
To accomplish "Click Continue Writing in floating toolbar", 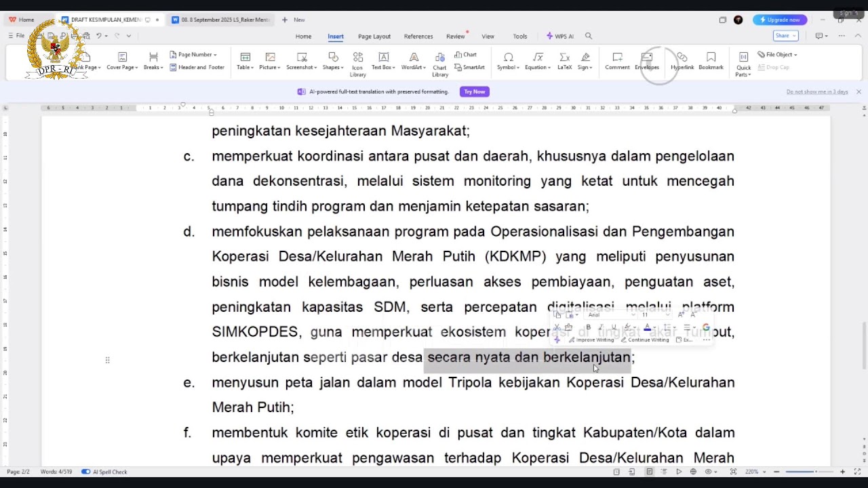I will [x=645, y=340].
